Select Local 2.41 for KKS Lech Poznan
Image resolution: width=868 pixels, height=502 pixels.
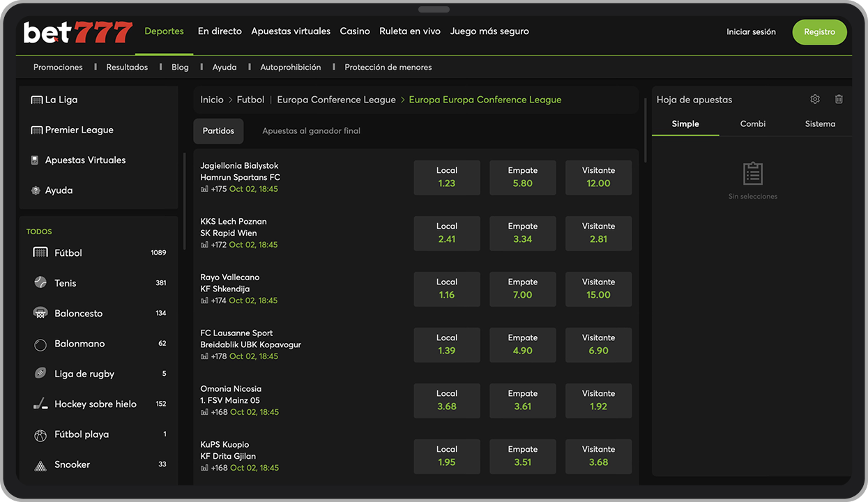[447, 234]
